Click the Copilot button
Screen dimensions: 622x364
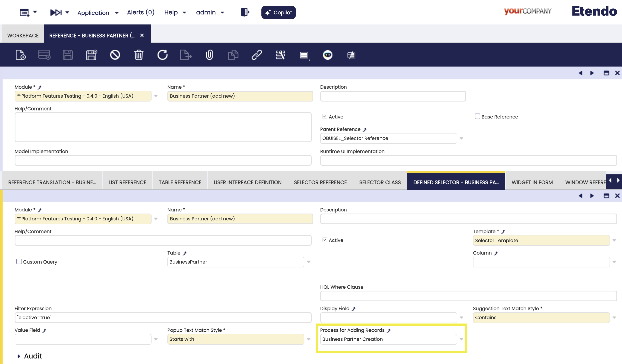coord(278,12)
